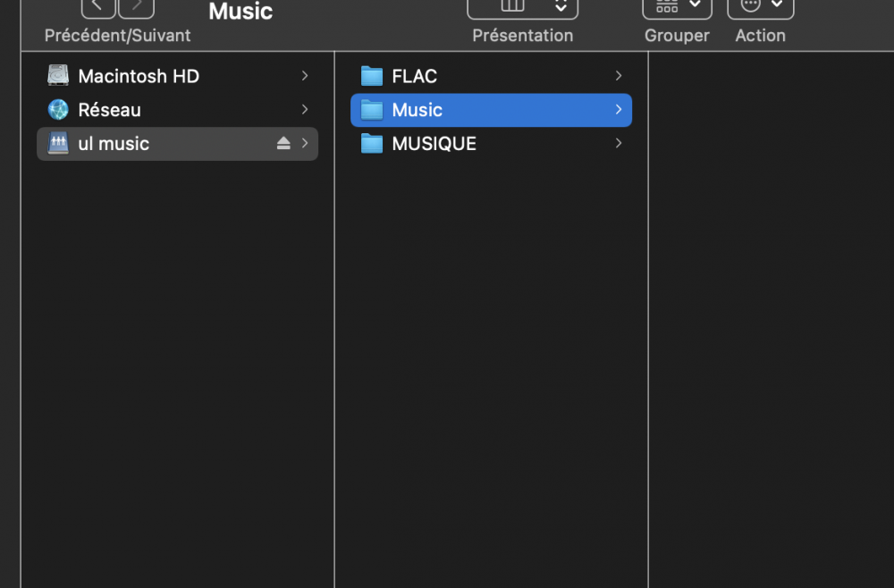Open the Action ellipsis menu
Screen dimensions: 894x588
[x=760, y=7]
